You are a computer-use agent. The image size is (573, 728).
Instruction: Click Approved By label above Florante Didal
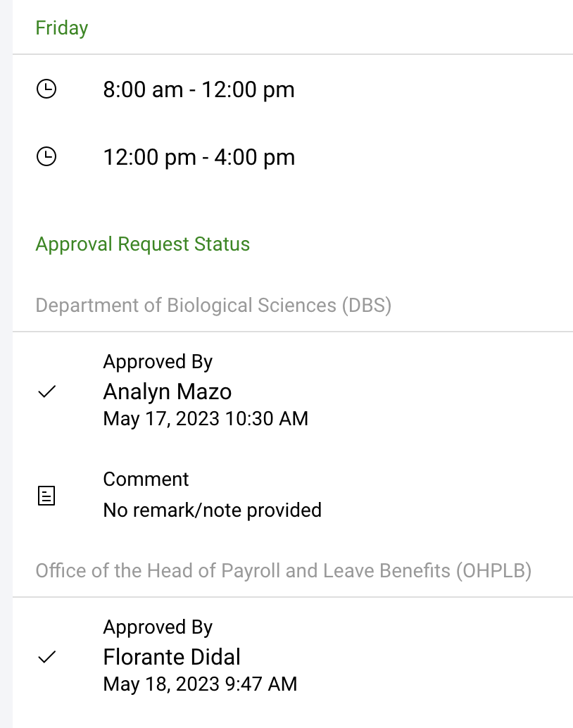point(158,627)
